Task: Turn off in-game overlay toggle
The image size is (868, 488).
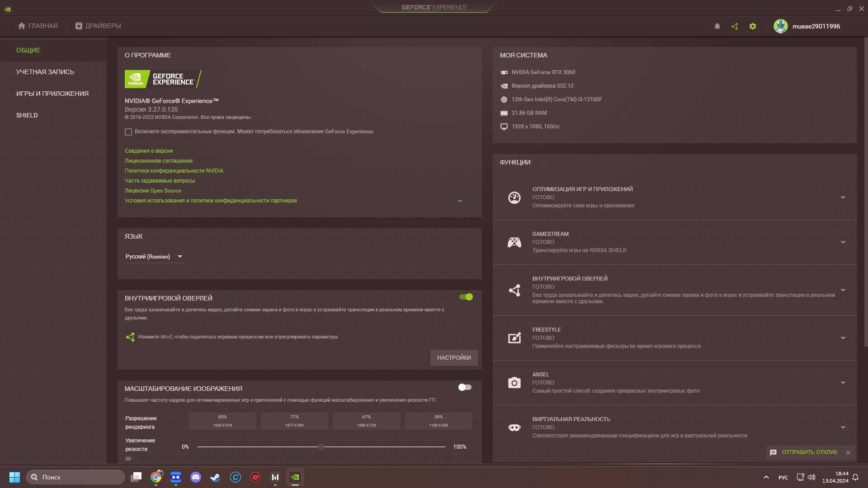Action: 466,297
